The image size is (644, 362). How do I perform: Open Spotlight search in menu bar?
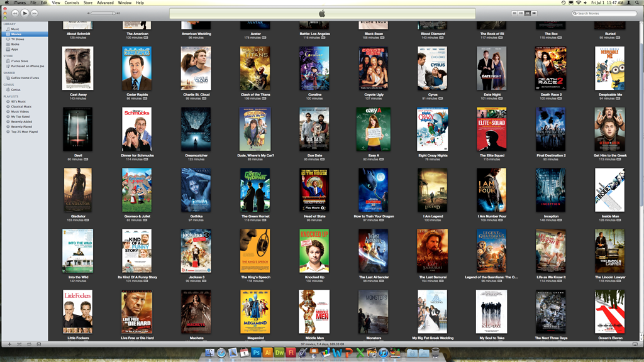point(638,3)
